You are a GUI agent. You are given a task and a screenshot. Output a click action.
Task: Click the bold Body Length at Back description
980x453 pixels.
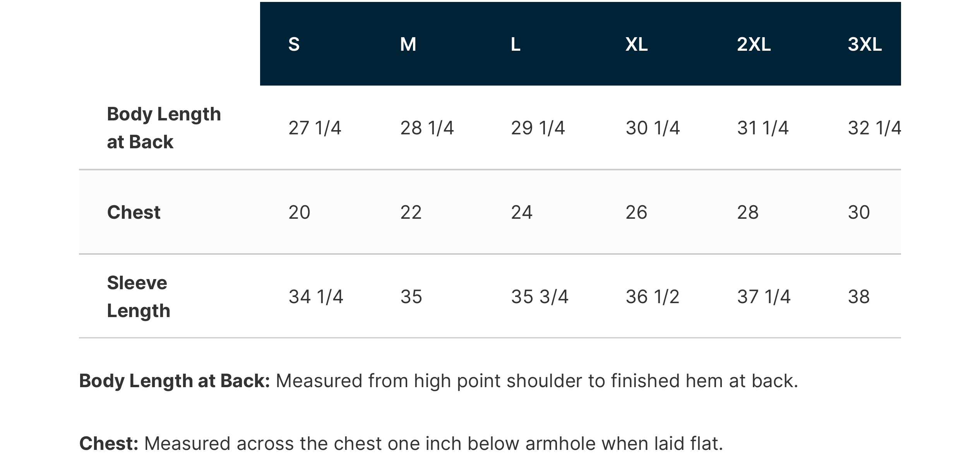click(174, 381)
